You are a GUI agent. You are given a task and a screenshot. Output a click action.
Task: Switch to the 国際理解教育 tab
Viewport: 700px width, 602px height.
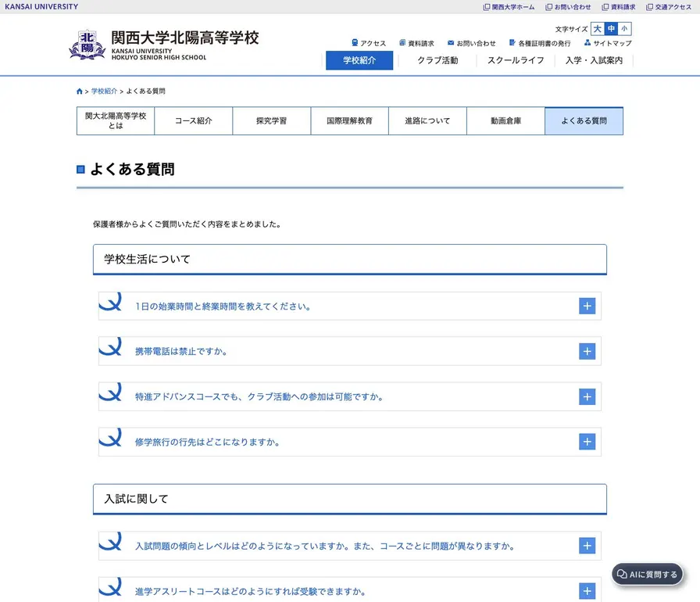tap(349, 120)
